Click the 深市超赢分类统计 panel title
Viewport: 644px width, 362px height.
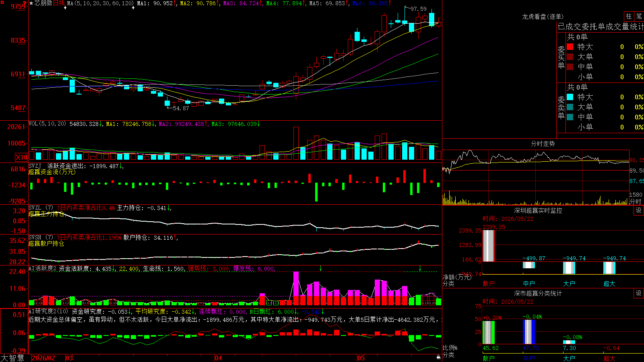click(538, 293)
